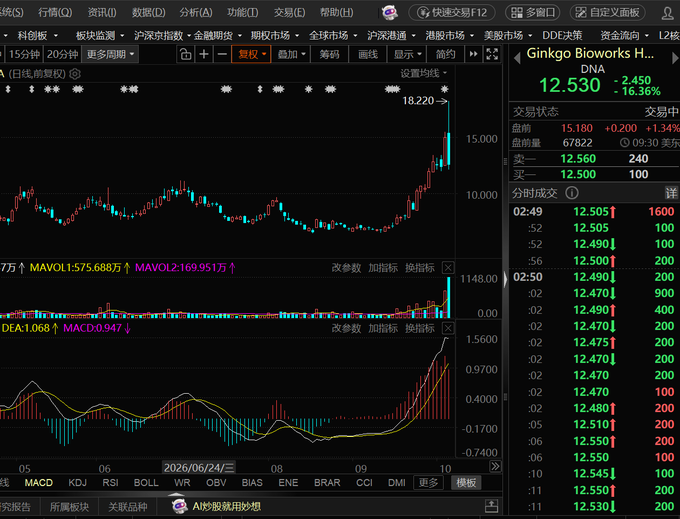Zoom out the chart with the minus icon
680x519 pixels.
(222, 55)
